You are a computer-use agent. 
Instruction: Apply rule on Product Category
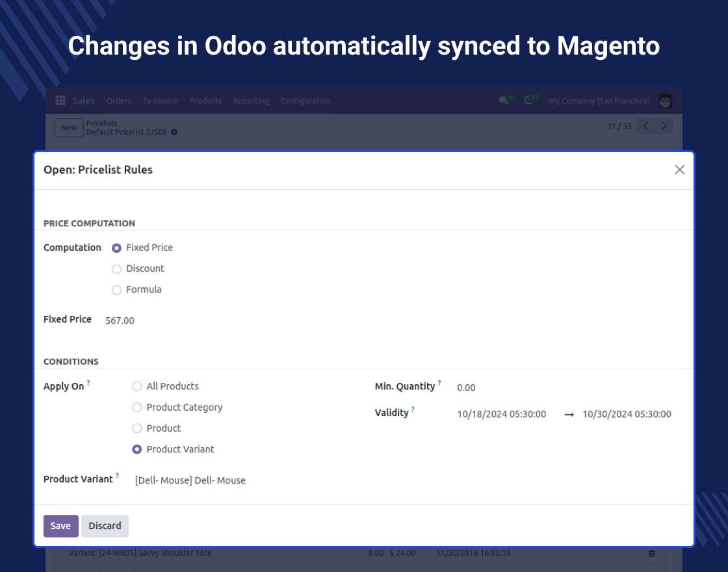pos(137,407)
